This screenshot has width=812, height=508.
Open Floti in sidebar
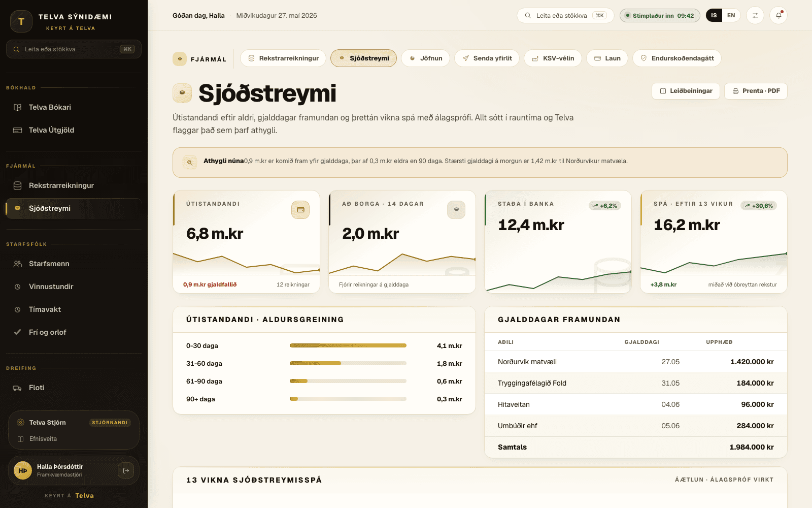[74, 388]
